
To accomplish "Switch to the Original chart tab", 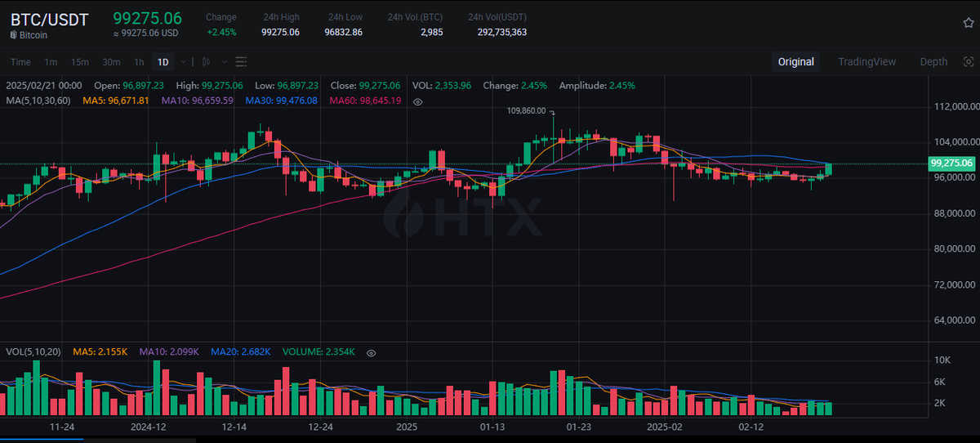I will click(x=795, y=61).
